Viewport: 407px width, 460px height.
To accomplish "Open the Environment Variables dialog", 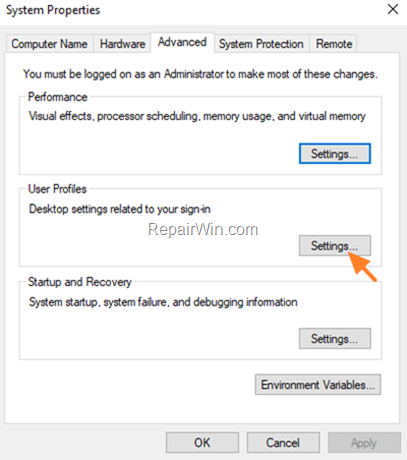I will click(x=318, y=385).
